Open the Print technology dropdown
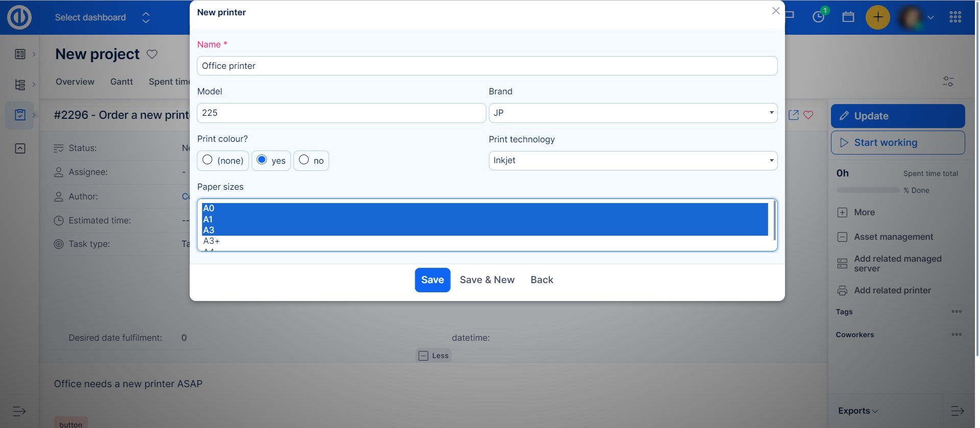This screenshot has width=980, height=428. (x=632, y=161)
